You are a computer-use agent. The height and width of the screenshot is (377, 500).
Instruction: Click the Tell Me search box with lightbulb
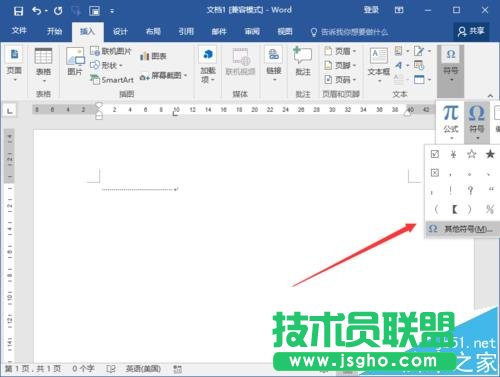coord(349,32)
